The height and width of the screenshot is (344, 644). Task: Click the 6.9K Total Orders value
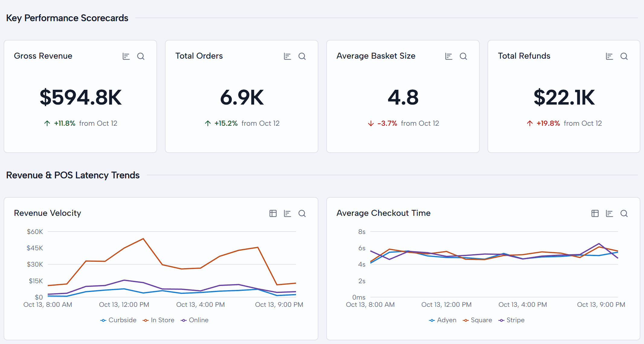click(242, 97)
